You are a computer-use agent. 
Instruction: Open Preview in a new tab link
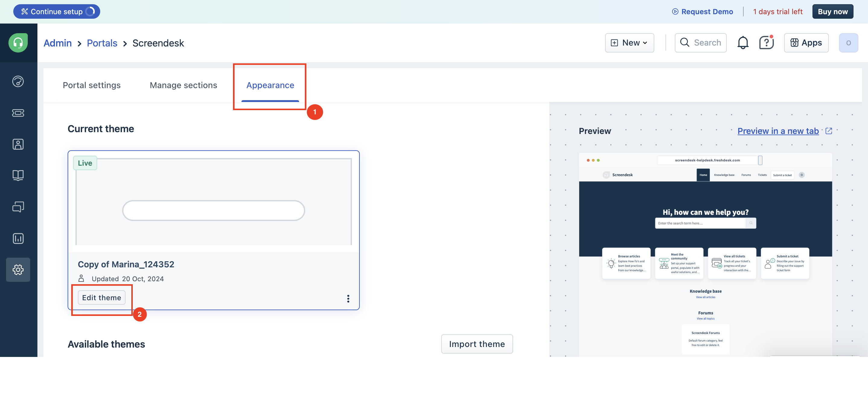[x=778, y=131]
